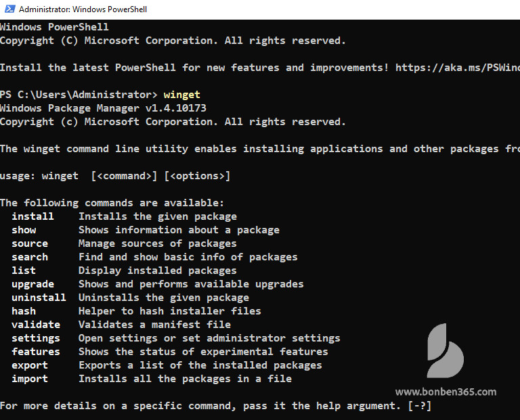The width and height of the screenshot is (520, 420).
Task: Click 'Validates a manifest file' description
Action: tap(155, 325)
